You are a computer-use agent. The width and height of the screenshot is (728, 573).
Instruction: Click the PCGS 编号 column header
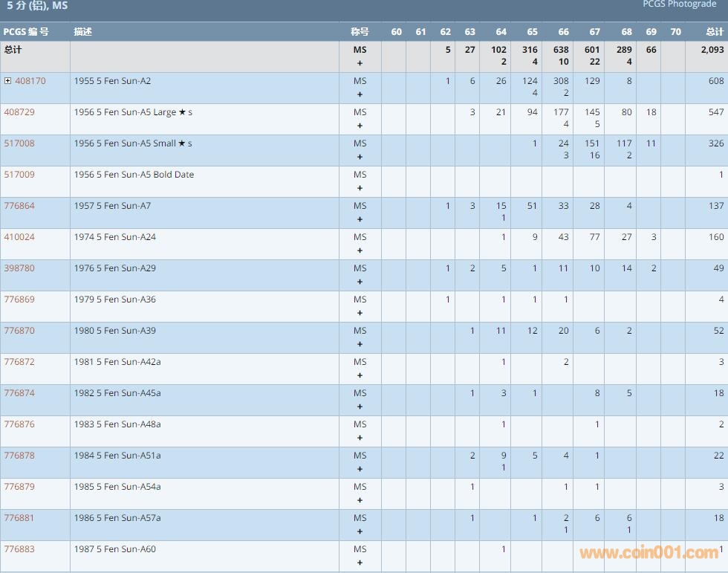(26, 32)
